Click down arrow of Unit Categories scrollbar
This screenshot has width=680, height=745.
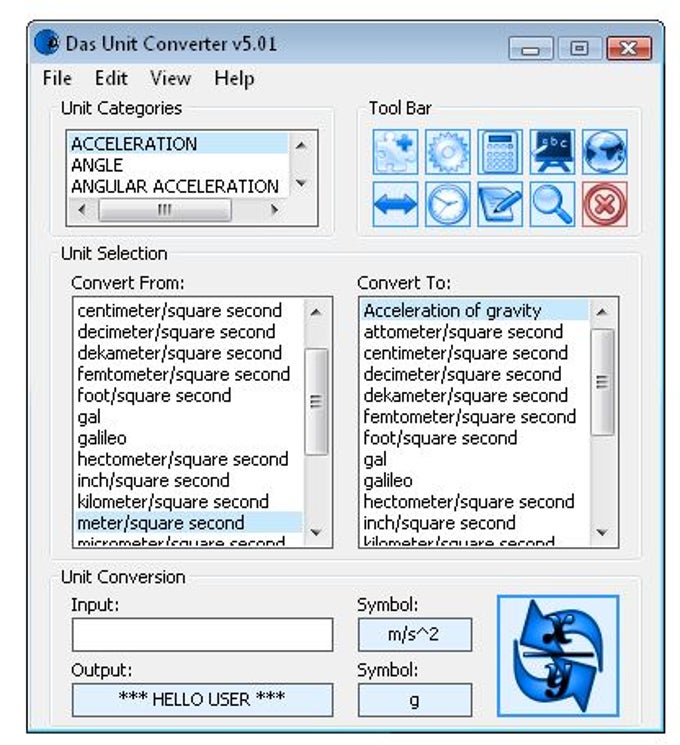coord(301,183)
